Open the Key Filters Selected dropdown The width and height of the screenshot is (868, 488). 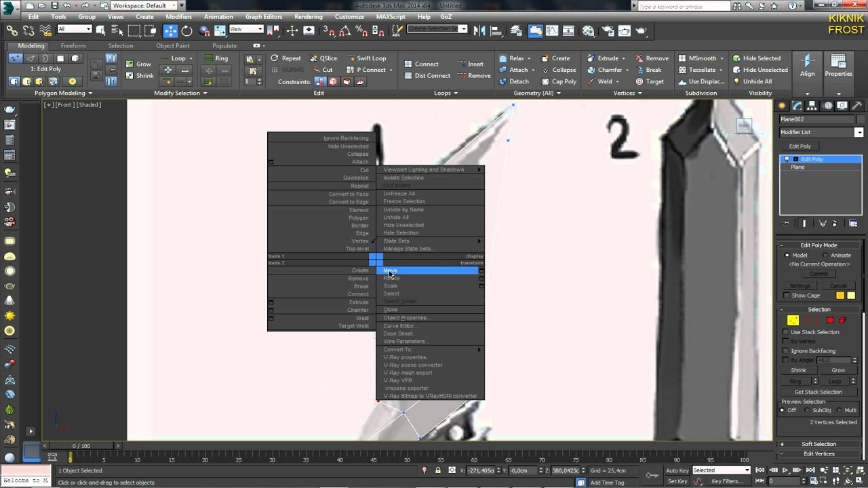pos(720,470)
